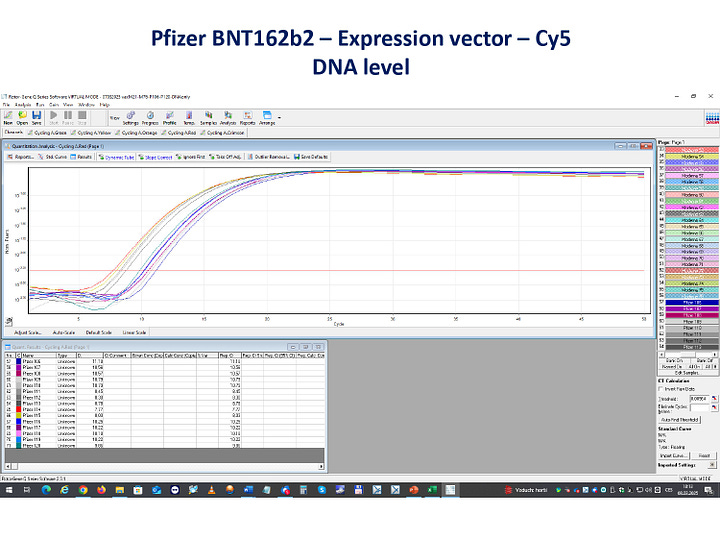Open the Window menu
This screenshot has width=720, height=540.
pos(86,105)
